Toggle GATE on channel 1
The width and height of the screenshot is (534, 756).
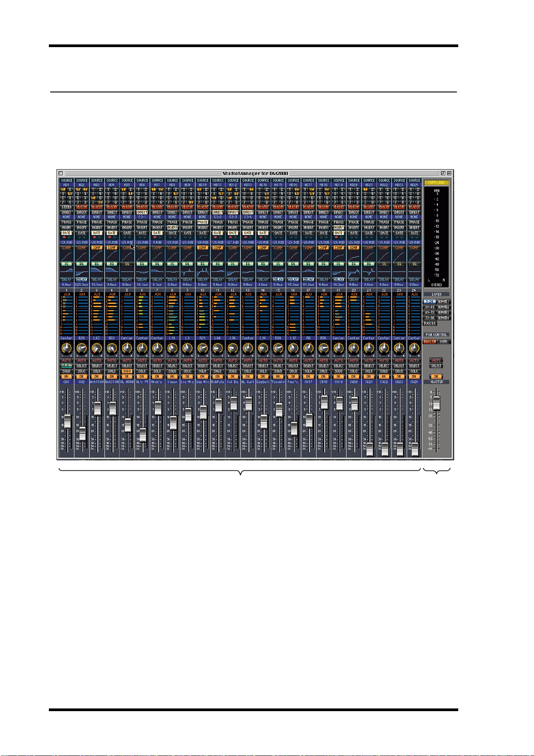point(66,233)
